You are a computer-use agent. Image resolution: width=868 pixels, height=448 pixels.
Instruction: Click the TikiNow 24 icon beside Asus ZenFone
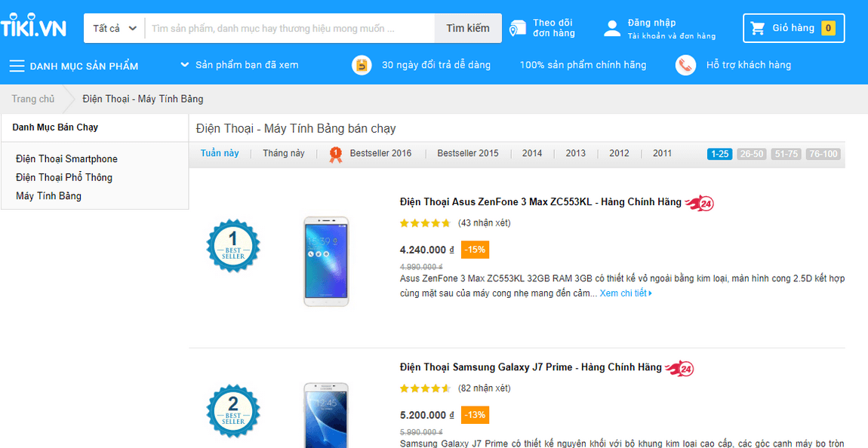coord(700,204)
